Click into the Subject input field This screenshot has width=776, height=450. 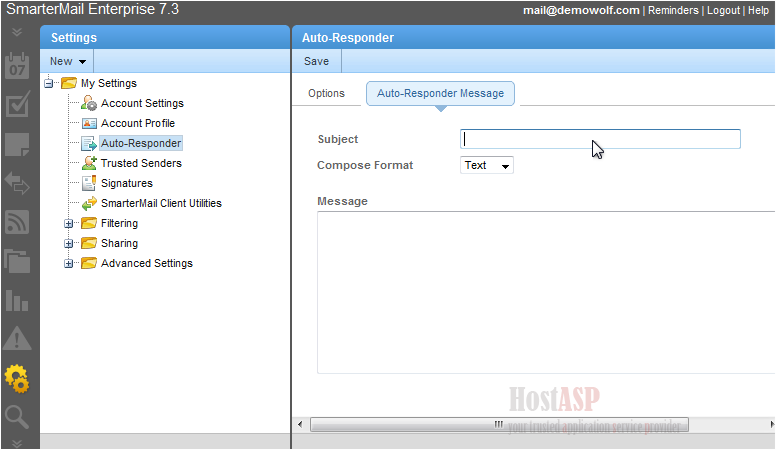coord(600,139)
